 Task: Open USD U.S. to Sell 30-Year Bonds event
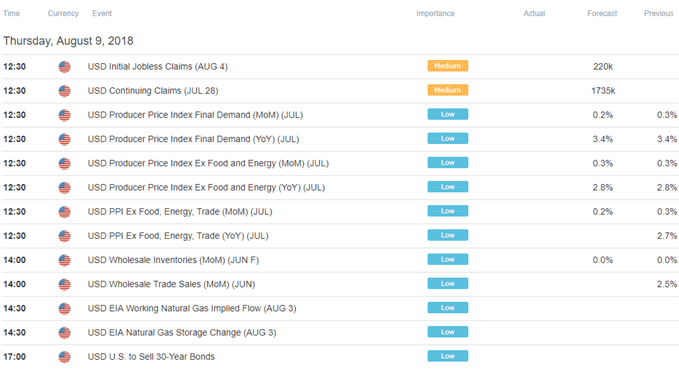pos(151,357)
